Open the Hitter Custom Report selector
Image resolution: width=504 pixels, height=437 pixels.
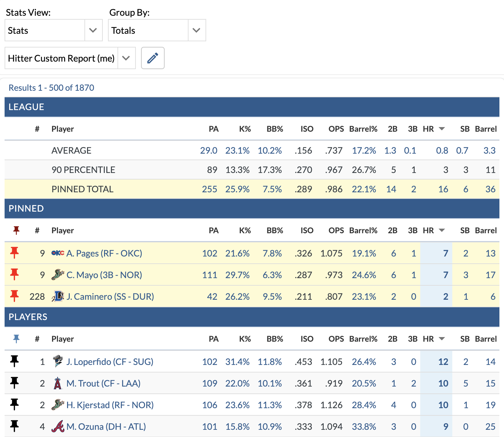click(x=127, y=58)
